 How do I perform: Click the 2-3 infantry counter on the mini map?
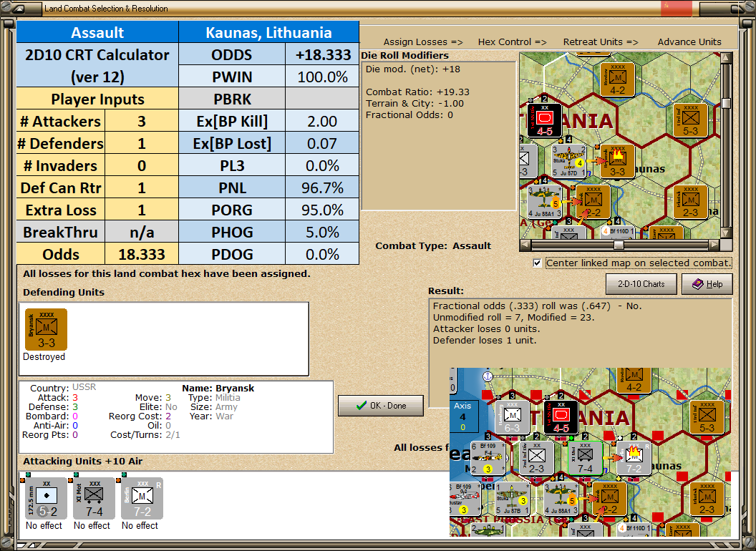(x=689, y=203)
